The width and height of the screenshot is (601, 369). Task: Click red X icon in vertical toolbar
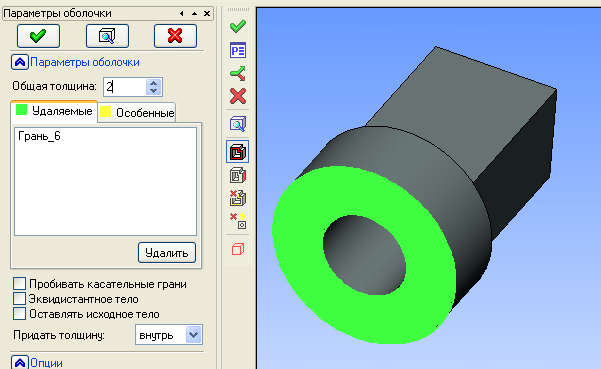tap(238, 96)
